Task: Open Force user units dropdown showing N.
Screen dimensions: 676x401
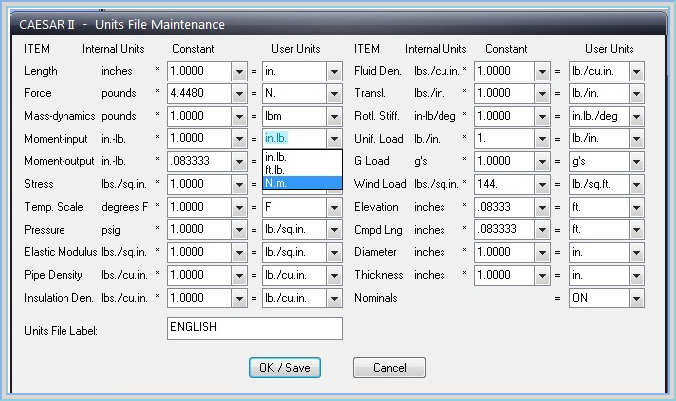Action: 334,94
